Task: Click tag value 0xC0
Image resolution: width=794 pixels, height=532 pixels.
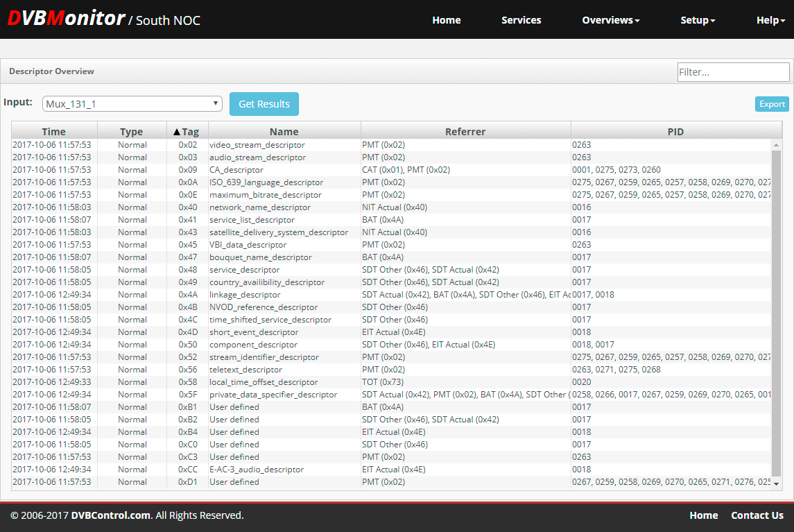Action: (187, 445)
